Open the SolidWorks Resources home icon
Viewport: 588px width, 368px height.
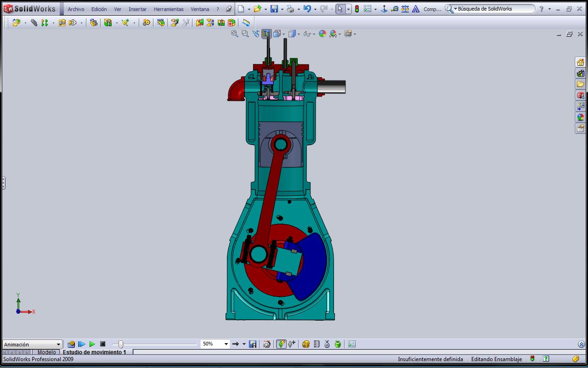581,62
